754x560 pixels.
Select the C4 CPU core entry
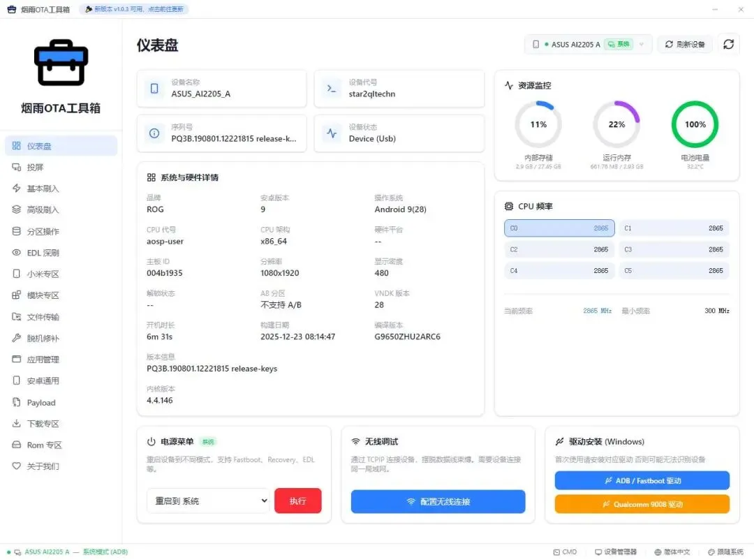[x=559, y=270]
